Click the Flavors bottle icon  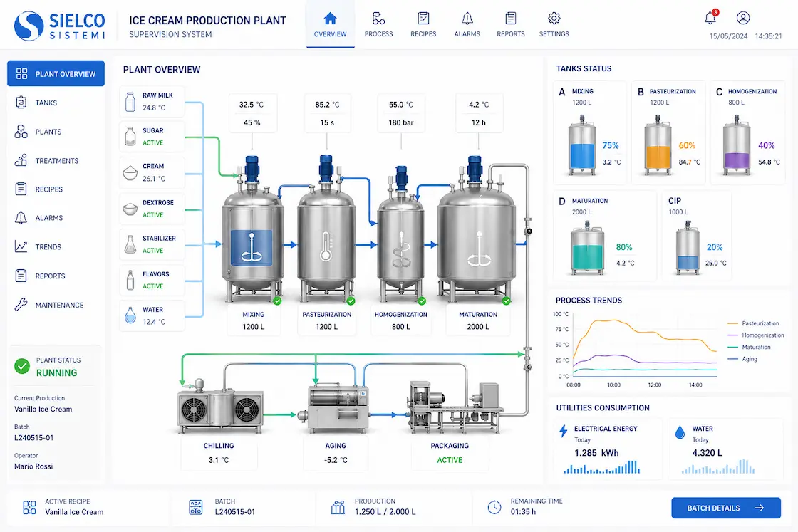130,280
